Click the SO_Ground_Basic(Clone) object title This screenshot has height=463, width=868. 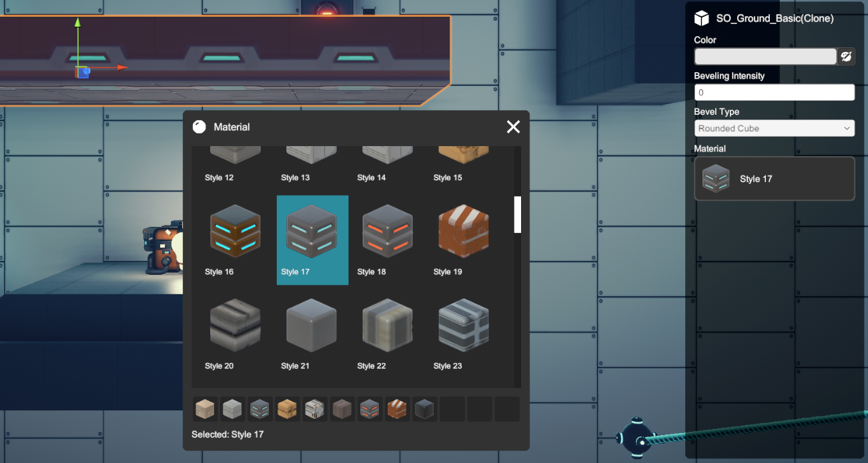click(775, 19)
